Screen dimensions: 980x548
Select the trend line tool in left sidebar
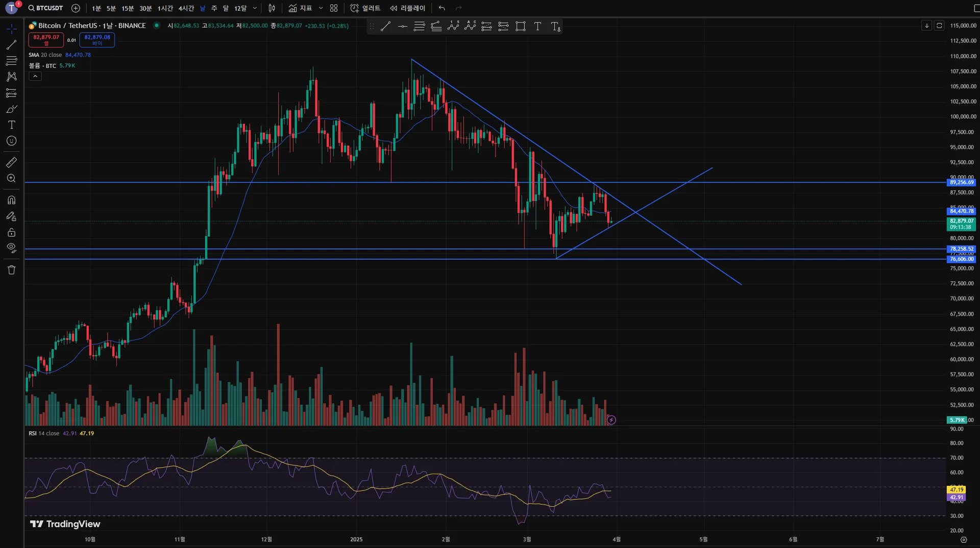click(x=11, y=45)
